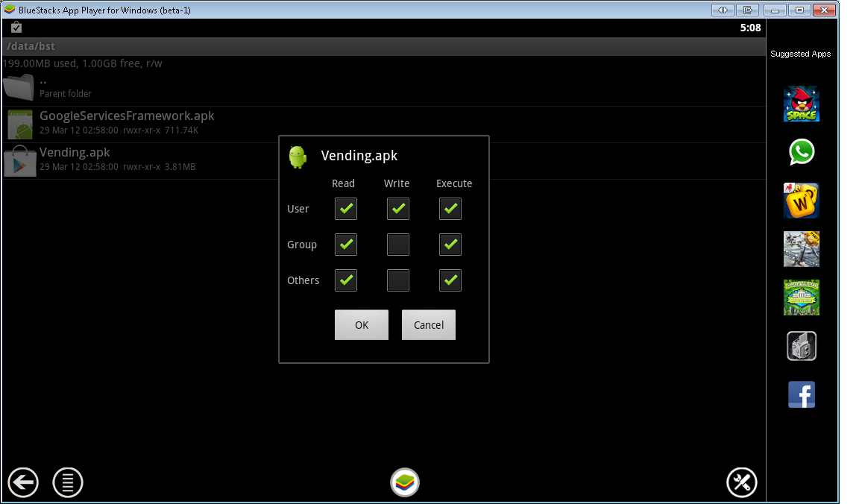The image size is (859, 504).
Task: Click the Android robot icon in dialog
Action: tap(298, 157)
